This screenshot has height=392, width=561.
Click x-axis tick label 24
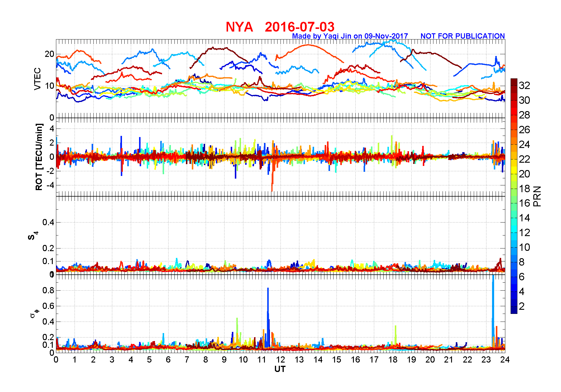[505, 360]
